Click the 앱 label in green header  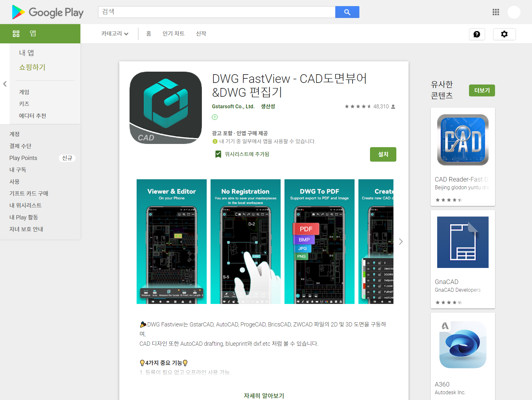[33, 33]
